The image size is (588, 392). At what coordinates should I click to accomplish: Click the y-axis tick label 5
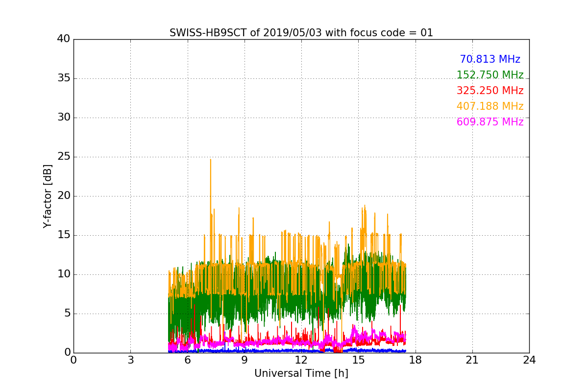pos(67,314)
